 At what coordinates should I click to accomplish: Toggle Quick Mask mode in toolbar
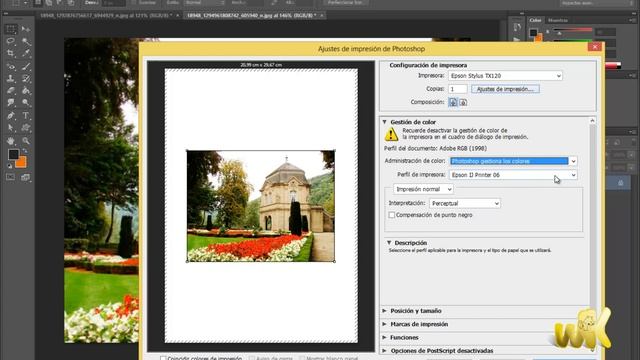[11, 177]
